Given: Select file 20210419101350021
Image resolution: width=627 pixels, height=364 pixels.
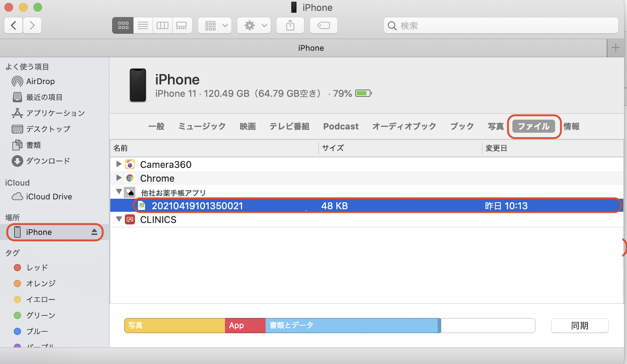Looking at the screenshot, I should click(197, 206).
